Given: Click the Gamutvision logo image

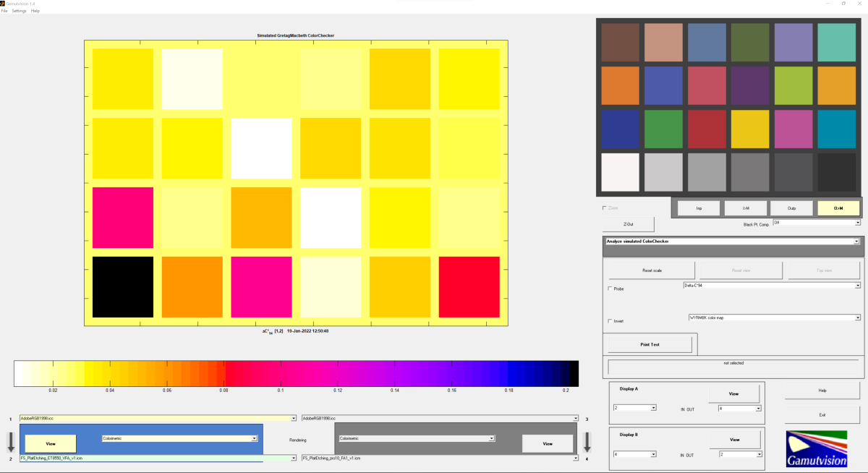Looking at the screenshot, I should [816, 448].
